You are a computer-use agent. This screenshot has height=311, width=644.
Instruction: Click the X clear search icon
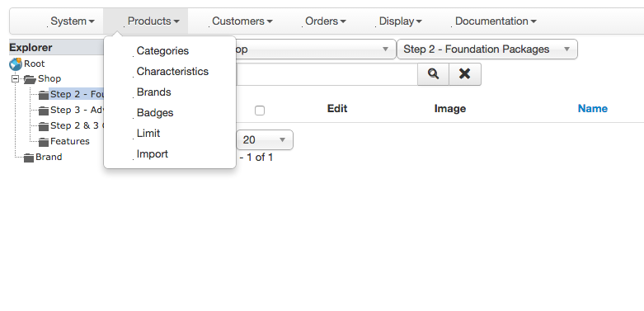465,74
